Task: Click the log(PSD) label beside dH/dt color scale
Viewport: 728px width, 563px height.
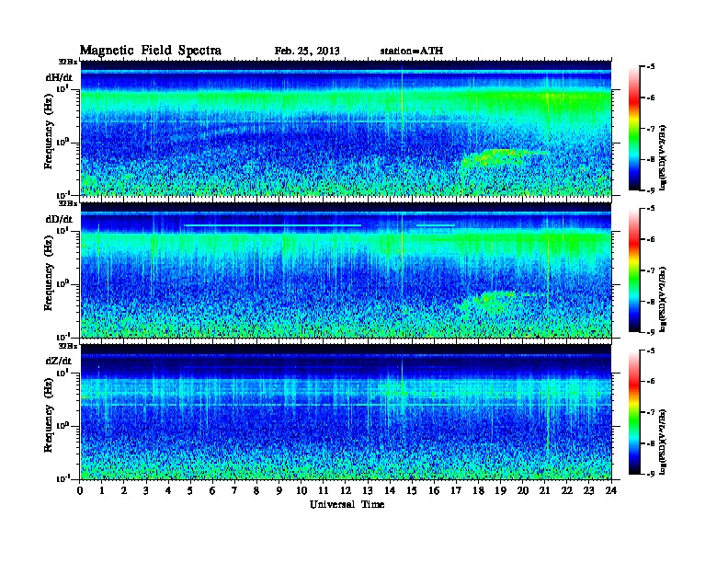Action: pyautogui.click(x=663, y=157)
